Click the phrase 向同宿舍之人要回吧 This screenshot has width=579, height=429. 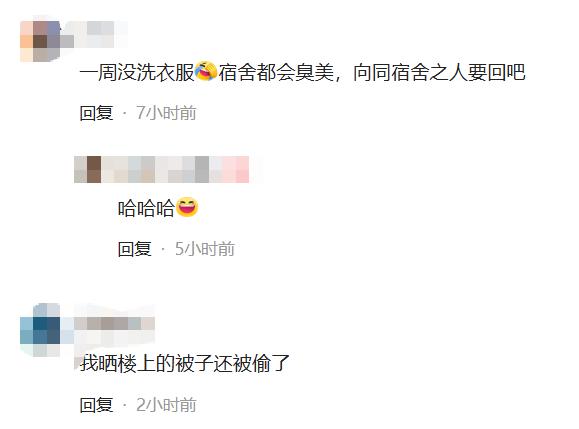pos(439,72)
